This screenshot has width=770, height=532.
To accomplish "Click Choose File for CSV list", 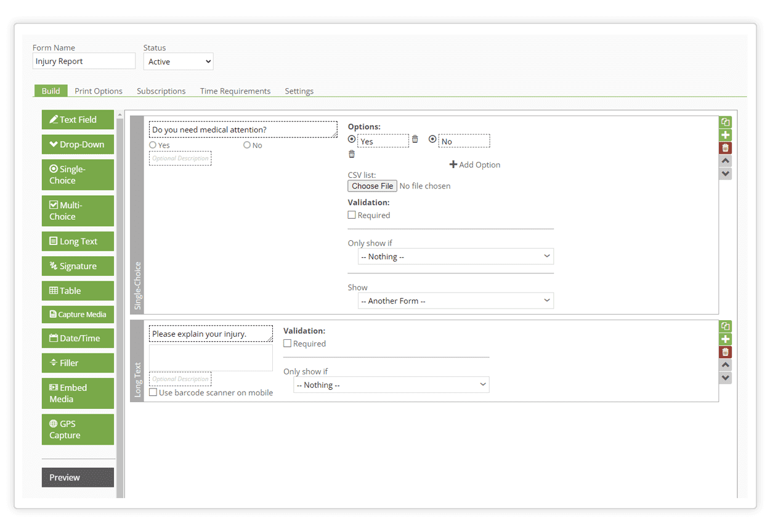I will (x=372, y=186).
